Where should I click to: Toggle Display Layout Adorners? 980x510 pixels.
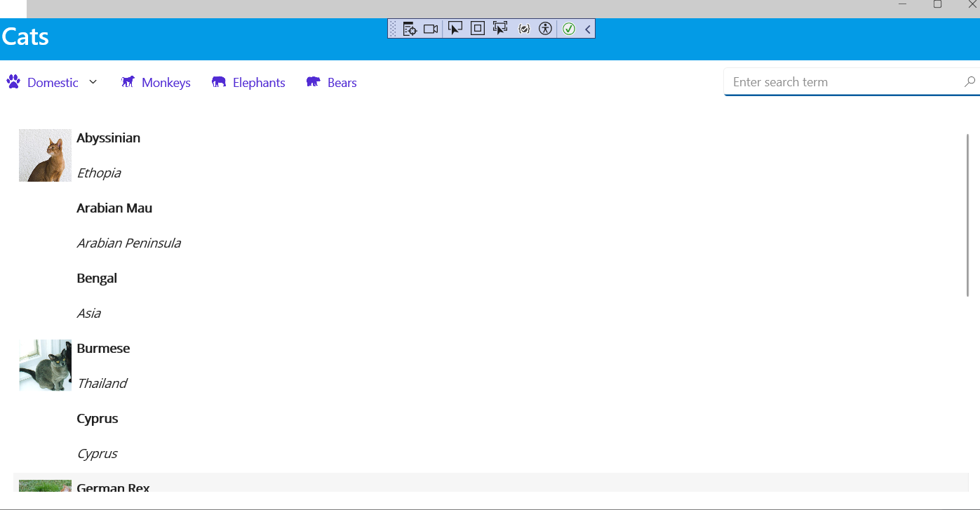click(477, 28)
